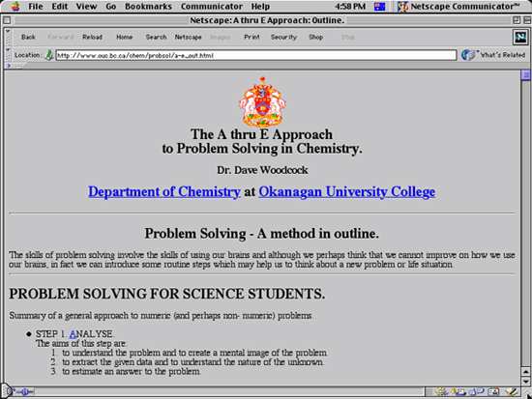
Task: Follow the A link in ANALYSE
Action: [73, 334]
